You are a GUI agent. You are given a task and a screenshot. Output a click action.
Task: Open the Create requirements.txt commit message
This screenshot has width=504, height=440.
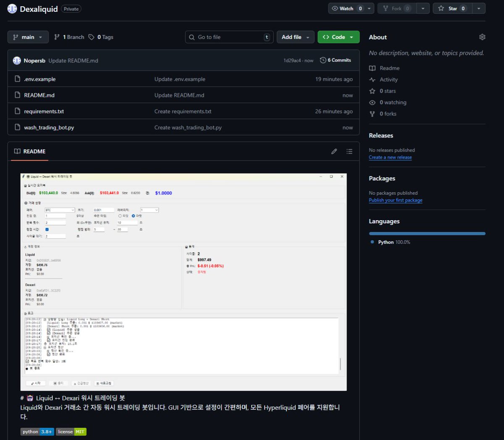[x=183, y=111]
